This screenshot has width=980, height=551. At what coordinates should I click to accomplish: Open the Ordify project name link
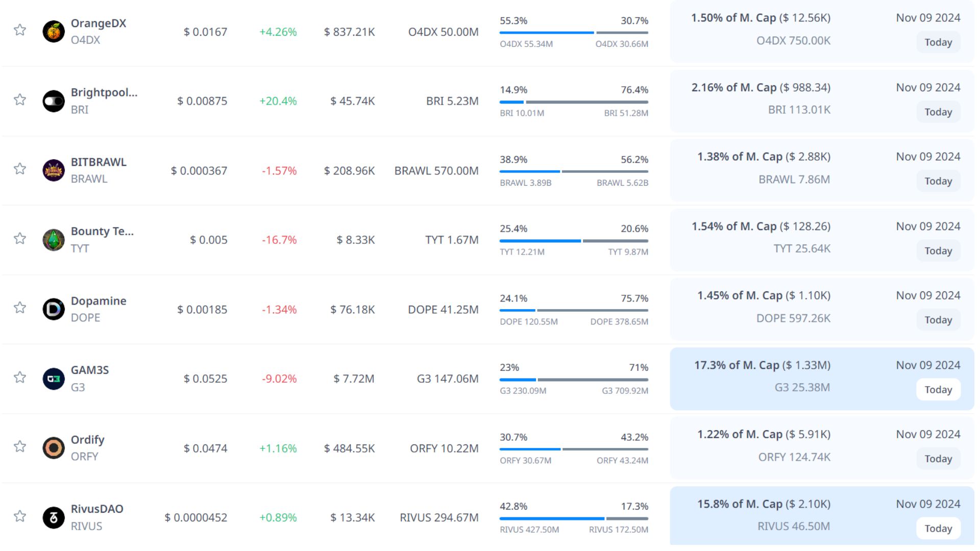click(x=87, y=439)
